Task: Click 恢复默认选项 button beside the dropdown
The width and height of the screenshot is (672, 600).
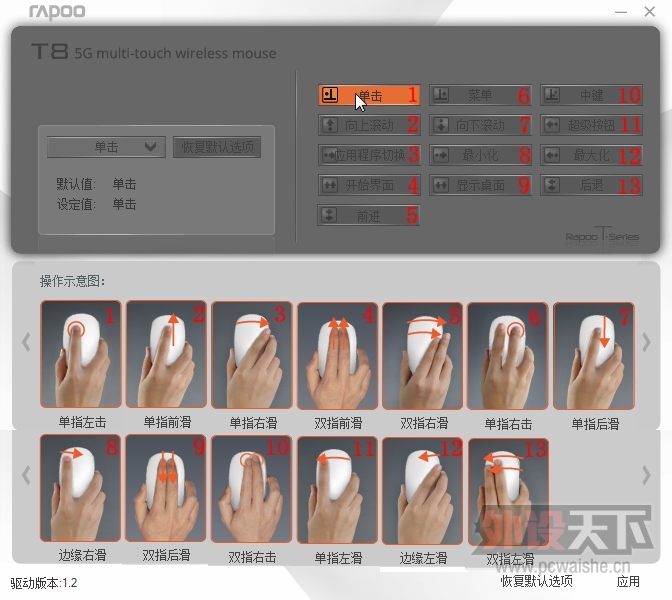Action: [217, 147]
